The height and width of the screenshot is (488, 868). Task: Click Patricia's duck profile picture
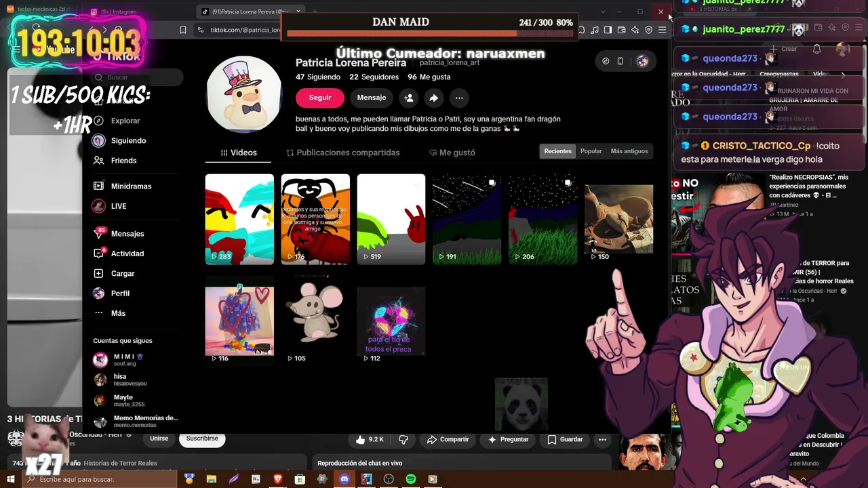point(243,94)
